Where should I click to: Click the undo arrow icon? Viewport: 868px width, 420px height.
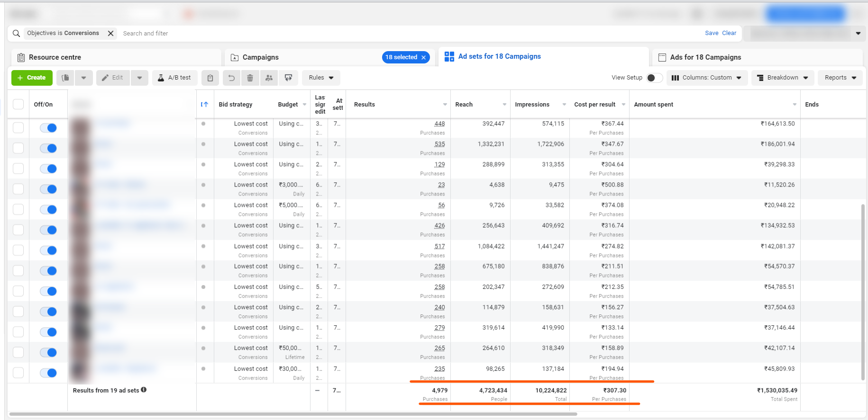coord(231,78)
